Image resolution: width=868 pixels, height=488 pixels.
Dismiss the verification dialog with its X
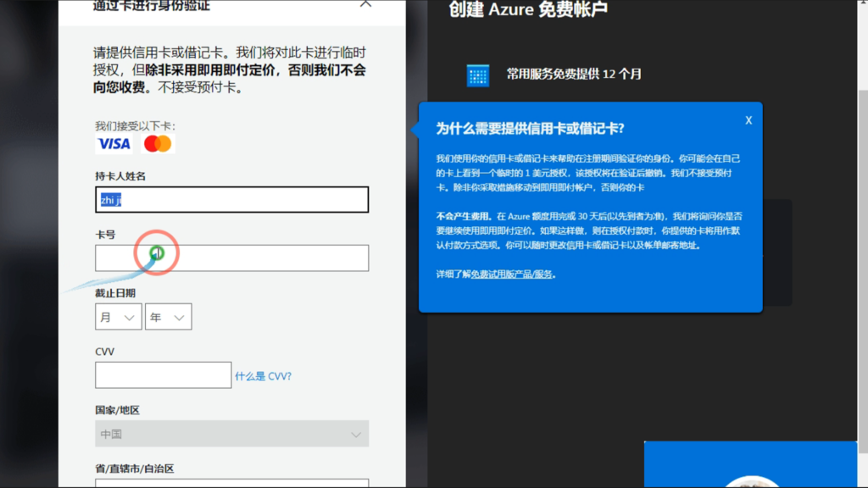pyautogui.click(x=365, y=4)
